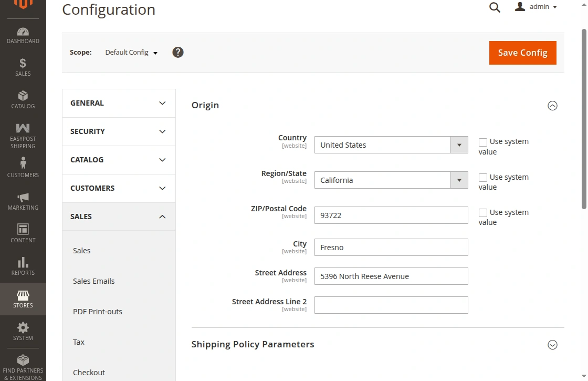
Task: Select the Sales config tab item
Action: (82, 250)
